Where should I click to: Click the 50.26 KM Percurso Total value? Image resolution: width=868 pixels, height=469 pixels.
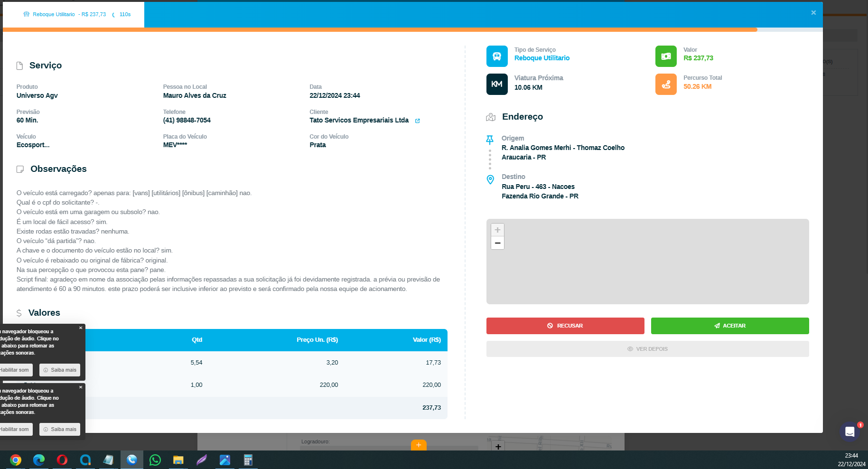tap(698, 86)
